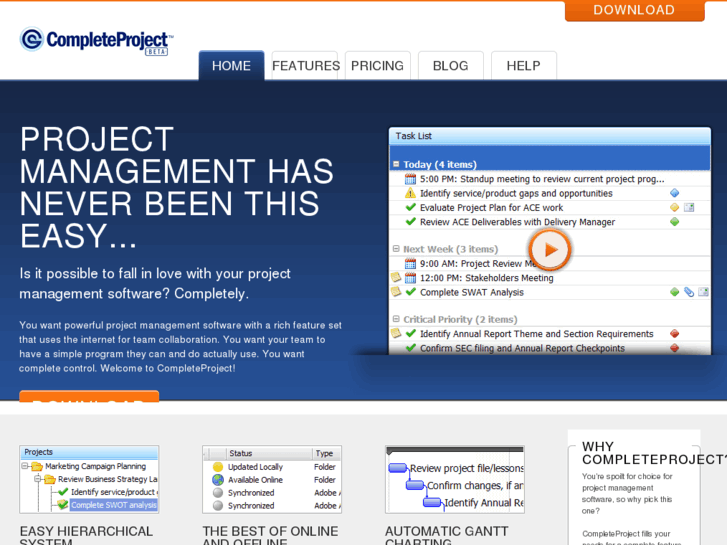Click globe 'Available Online' status icon

tap(218, 480)
